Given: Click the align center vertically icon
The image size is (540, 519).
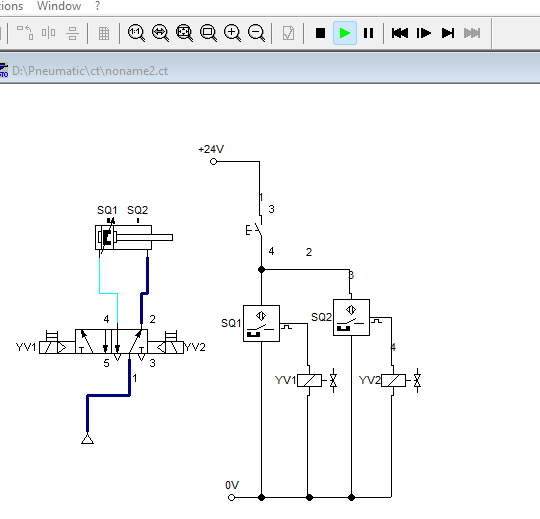Looking at the screenshot, I should (x=49, y=33).
